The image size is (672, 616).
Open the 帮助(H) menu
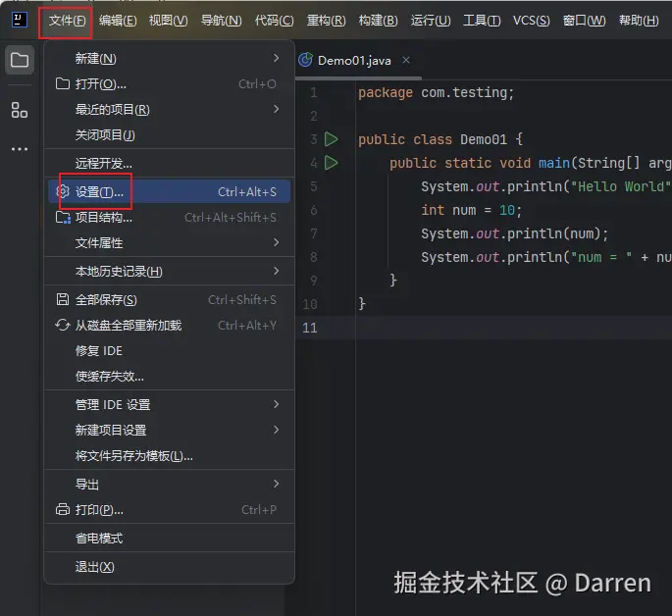pos(639,21)
